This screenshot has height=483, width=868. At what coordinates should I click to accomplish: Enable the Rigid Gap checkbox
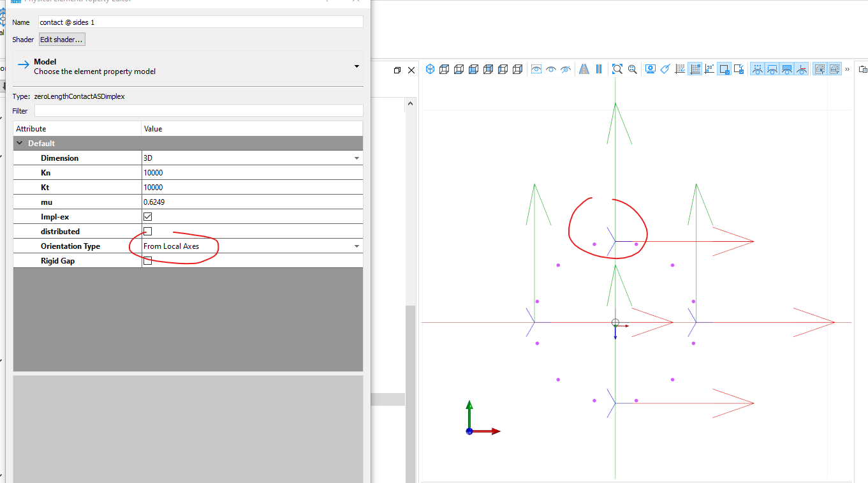[x=147, y=261]
